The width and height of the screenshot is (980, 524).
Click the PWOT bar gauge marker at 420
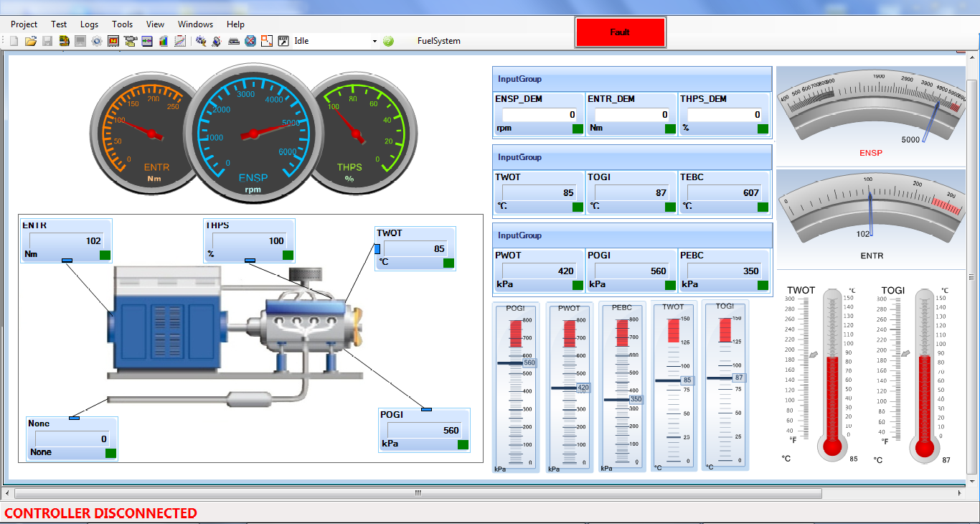[x=583, y=388]
